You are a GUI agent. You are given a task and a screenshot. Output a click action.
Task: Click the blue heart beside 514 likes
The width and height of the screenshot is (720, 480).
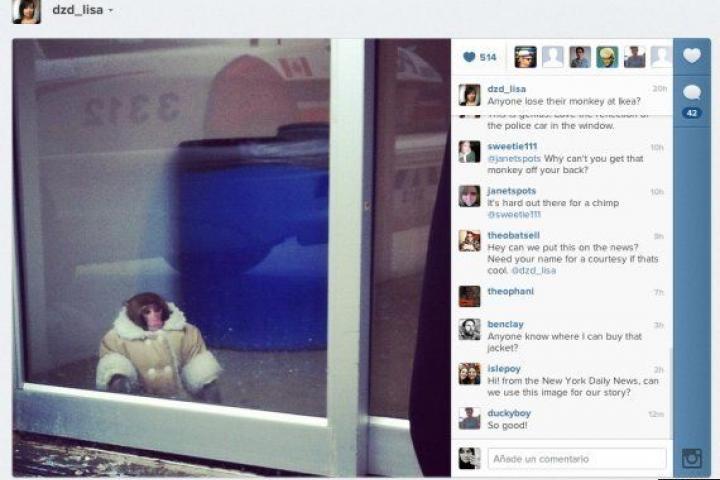tap(469, 57)
